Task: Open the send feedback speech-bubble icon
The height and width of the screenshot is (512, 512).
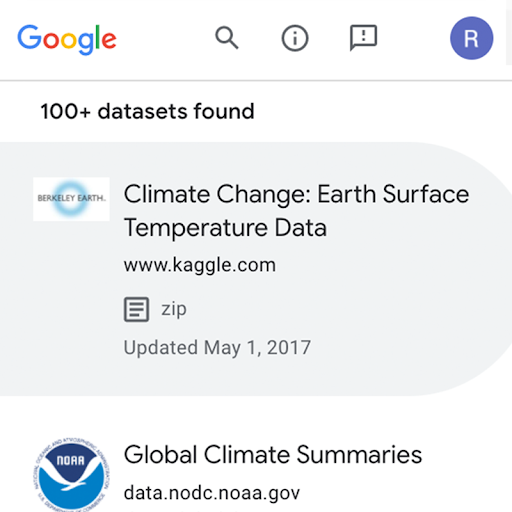Action: (x=363, y=38)
